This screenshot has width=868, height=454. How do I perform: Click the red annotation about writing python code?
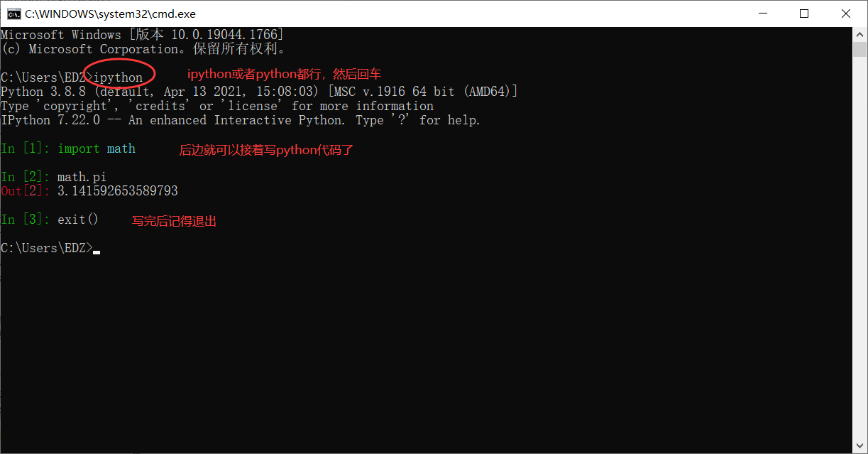[x=266, y=149]
